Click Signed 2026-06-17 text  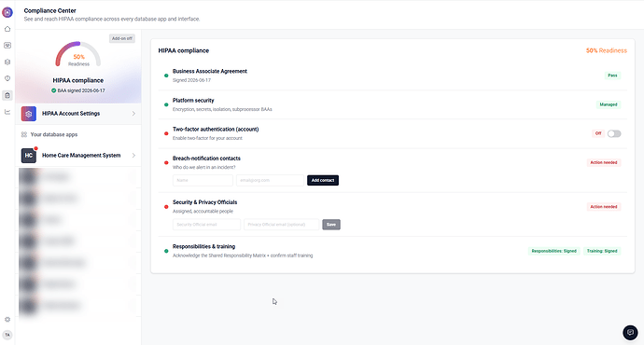click(192, 80)
